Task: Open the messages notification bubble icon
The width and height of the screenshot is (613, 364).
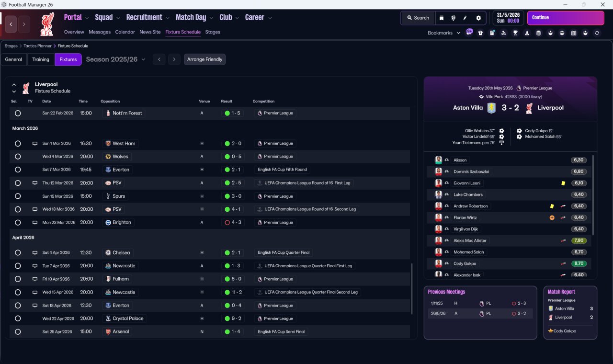Action: 469,32
